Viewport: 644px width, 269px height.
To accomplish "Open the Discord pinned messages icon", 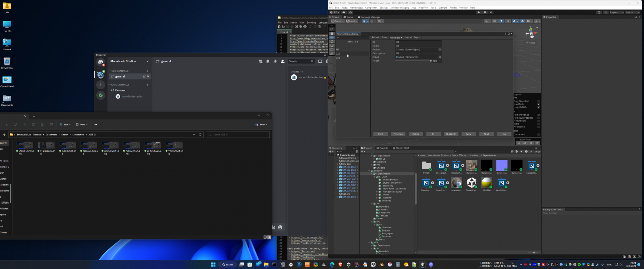I will [x=275, y=61].
